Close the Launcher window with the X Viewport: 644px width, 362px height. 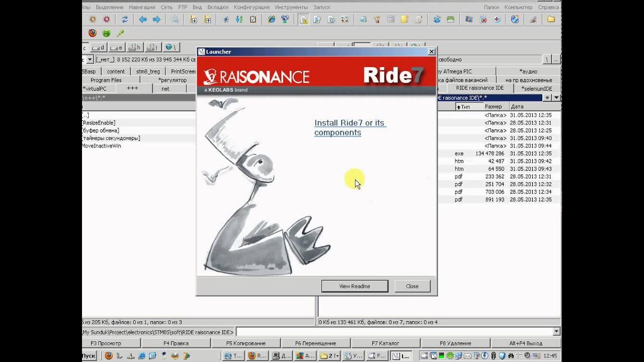tap(431, 51)
